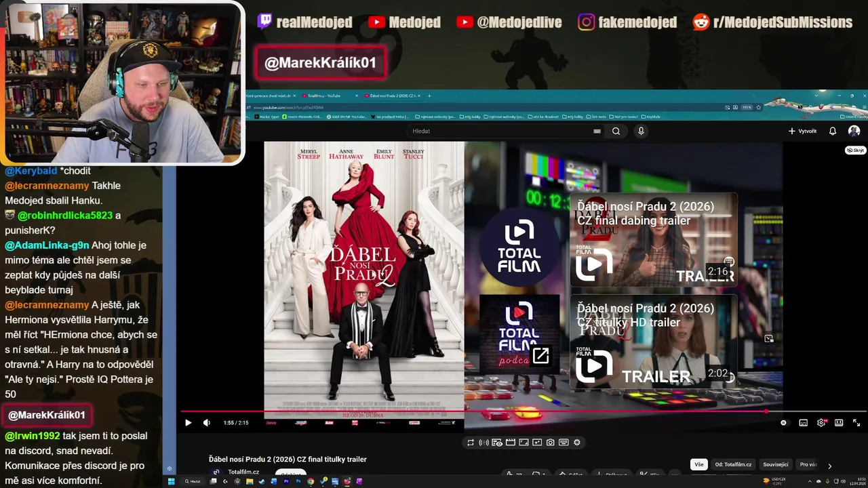
Task: Open a new browser tab with plus
Action: (429, 96)
